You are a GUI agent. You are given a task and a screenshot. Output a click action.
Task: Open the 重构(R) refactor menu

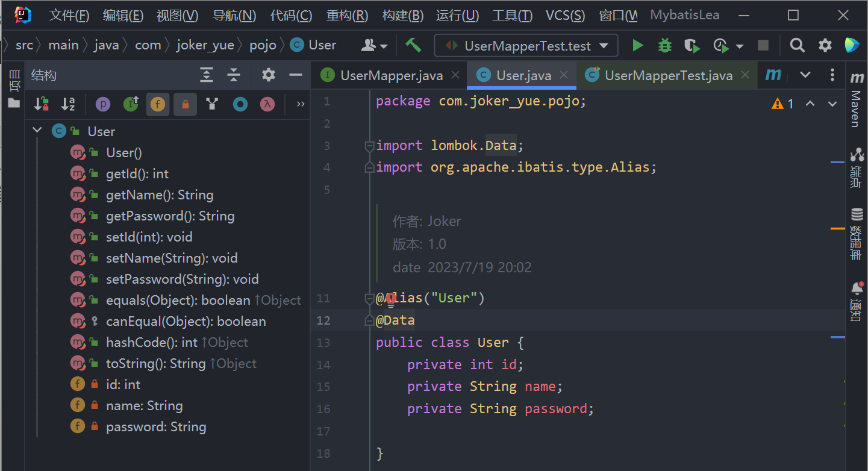(347, 16)
